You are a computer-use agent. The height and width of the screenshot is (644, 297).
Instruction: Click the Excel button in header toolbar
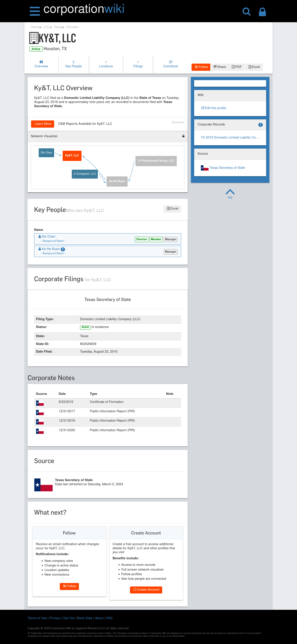pos(254,67)
